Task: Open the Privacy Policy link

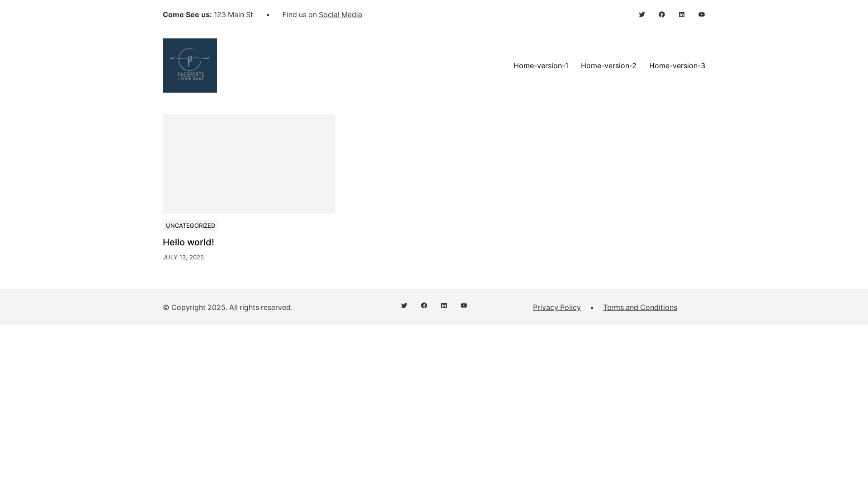Action: pos(557,307)
